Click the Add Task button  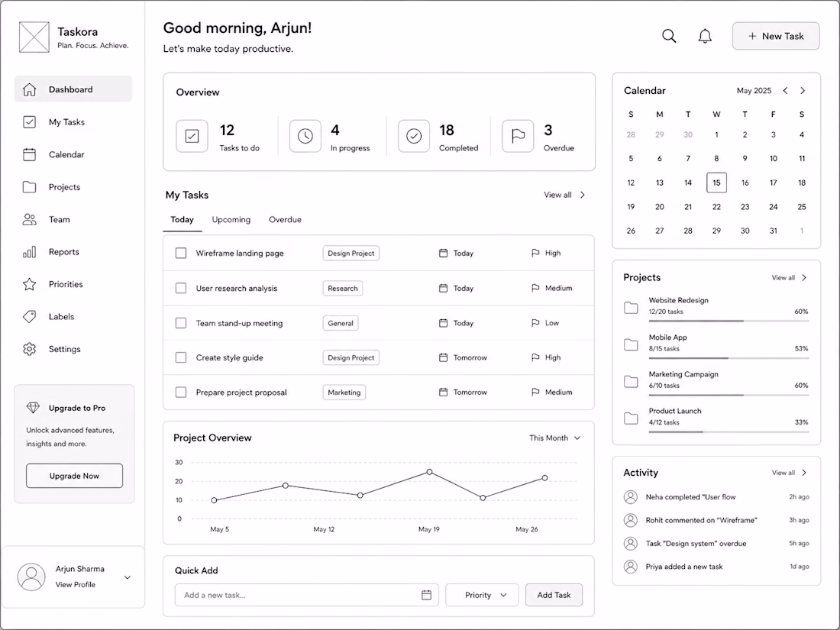[x=554, y=595]
